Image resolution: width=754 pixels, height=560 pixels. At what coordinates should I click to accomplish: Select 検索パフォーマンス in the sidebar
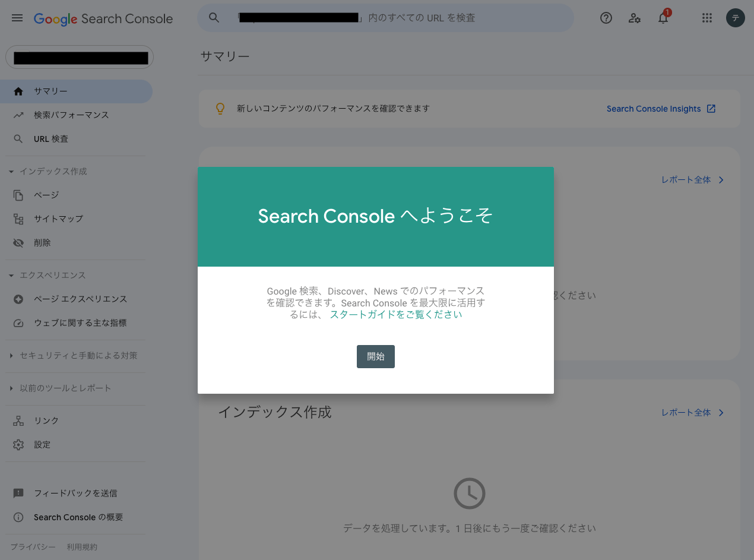(71, 115)
